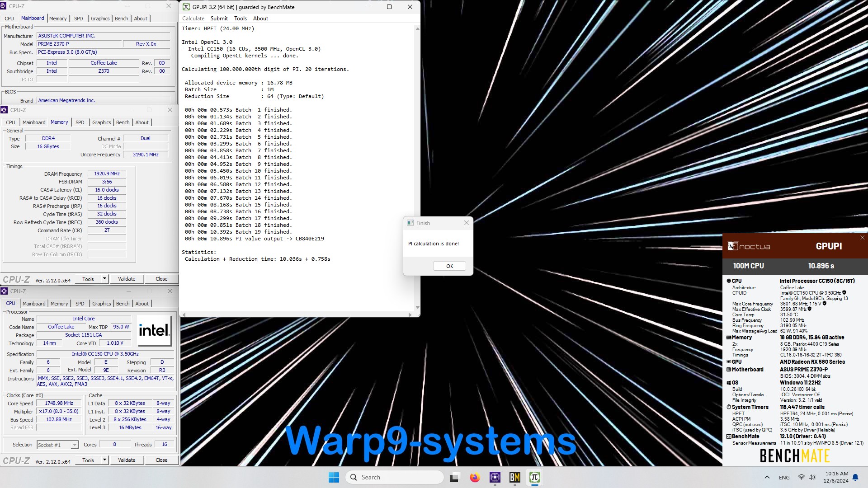Select Graphics tab in the Memory timings CPU-Z window

[x=102, y=122]
